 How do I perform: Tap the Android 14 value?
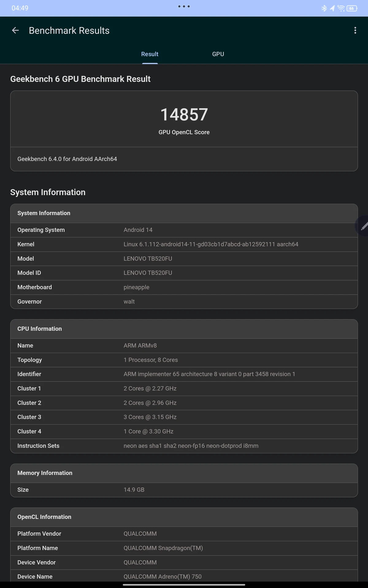(138, 230)
